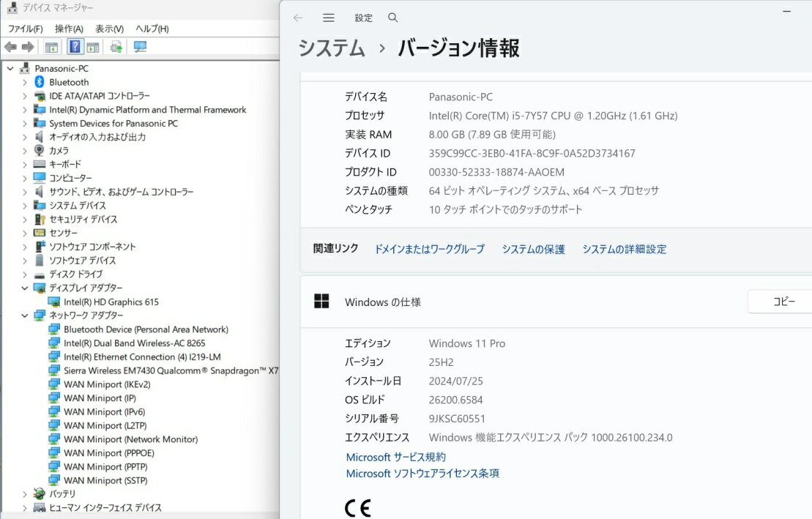This screenshot has width=812, height=519.
Task: Click the Settings back arrow
Action: (x=297, y=18)
